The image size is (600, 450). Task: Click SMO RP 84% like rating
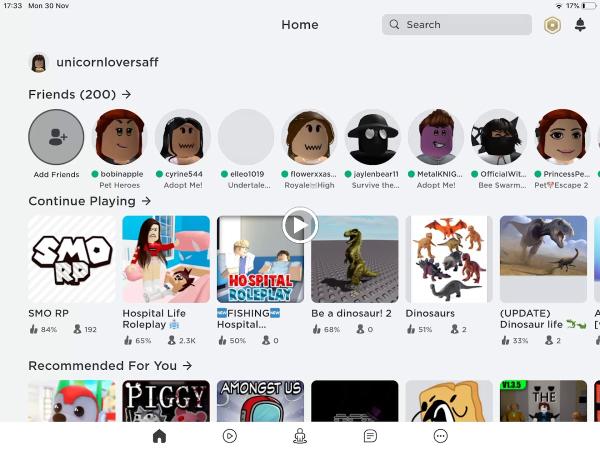point(43,329)
